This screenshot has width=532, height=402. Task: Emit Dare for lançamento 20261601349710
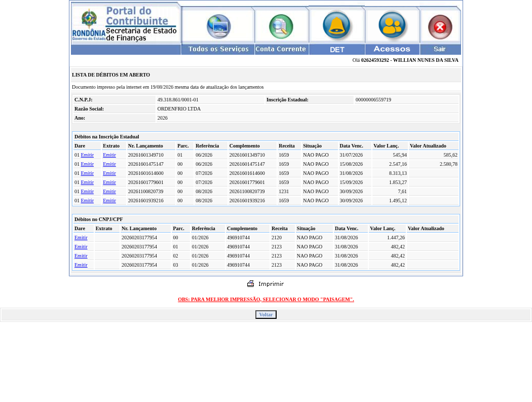(x=87, y=155)
